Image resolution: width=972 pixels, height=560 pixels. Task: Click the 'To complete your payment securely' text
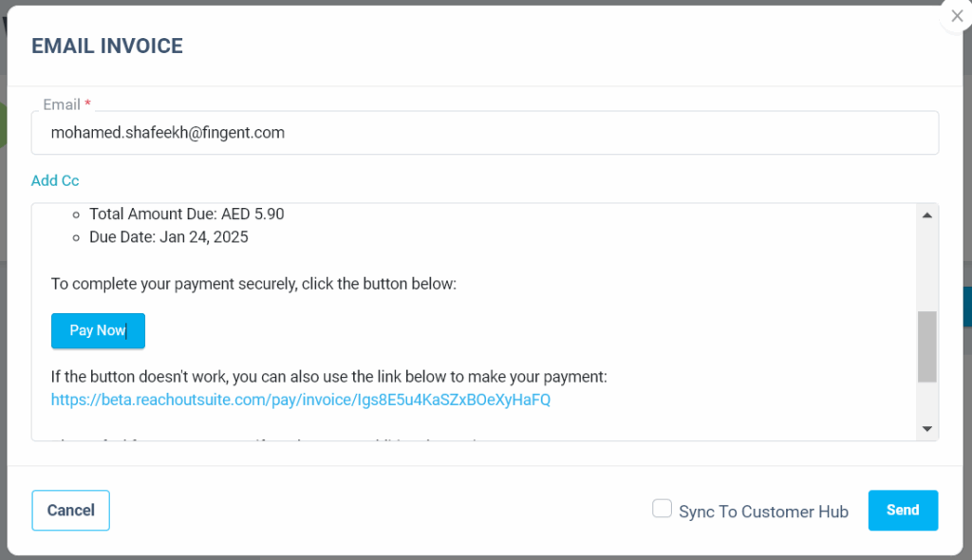click(x=253, y=284)
